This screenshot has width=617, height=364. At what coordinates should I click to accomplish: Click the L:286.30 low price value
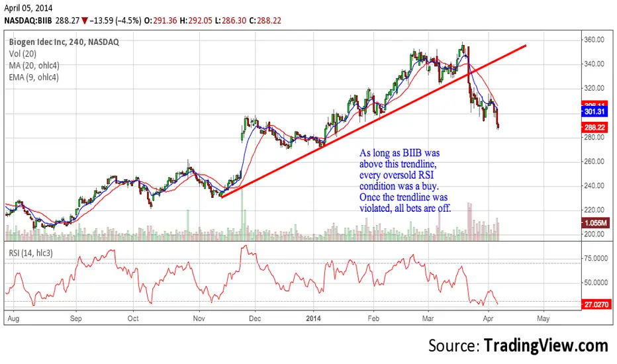click(230, 21)
